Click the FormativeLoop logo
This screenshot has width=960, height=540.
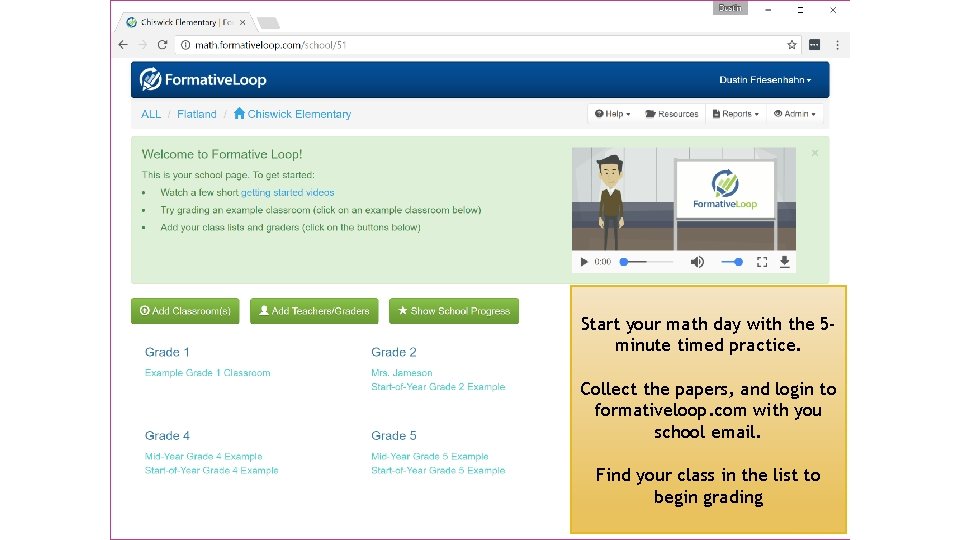(203, 80)
